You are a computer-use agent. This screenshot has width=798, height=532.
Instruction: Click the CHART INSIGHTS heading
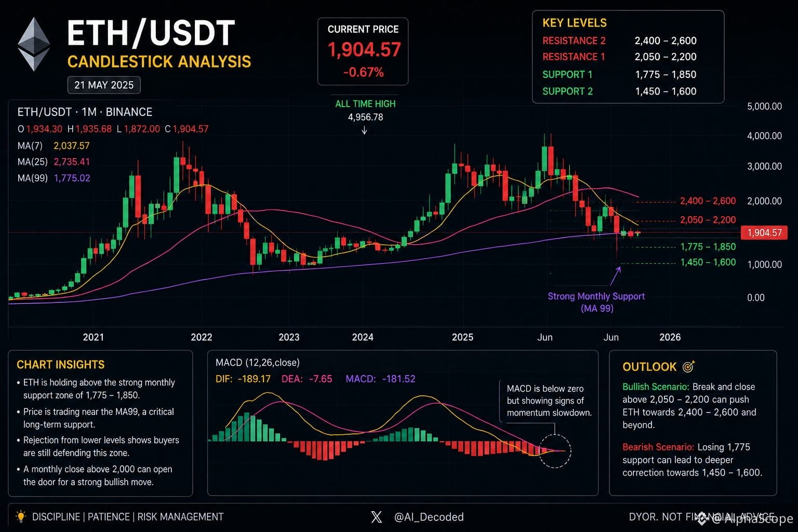point(60,365)
